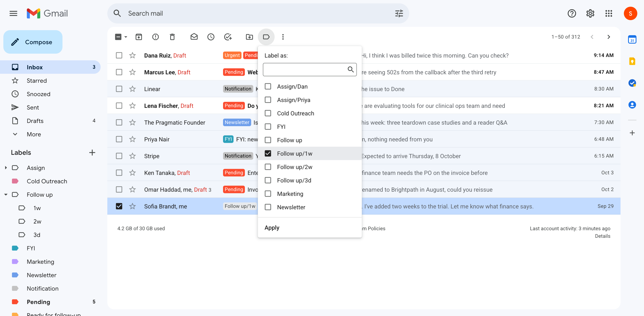Open select-all dropdown arrow
This screenshot has height=316, width=644.
point(126,37)
